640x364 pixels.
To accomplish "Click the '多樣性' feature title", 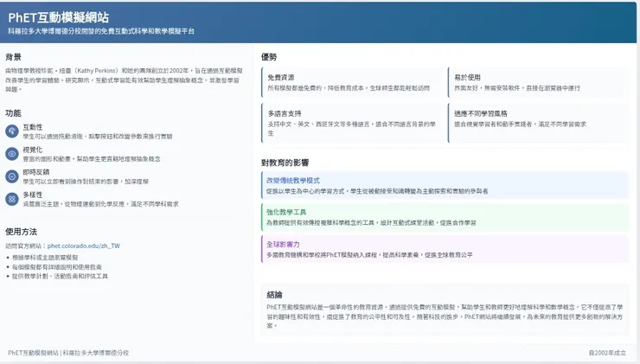I will (x=33, y=195).
